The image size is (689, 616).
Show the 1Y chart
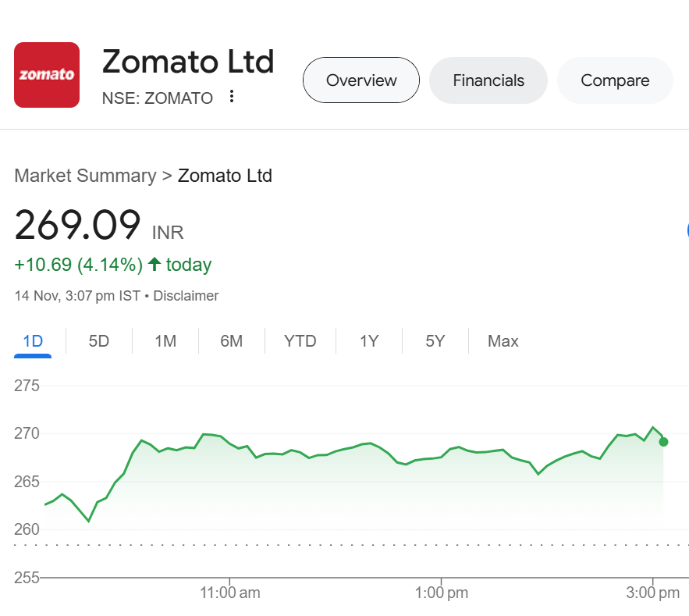[368, 340]
